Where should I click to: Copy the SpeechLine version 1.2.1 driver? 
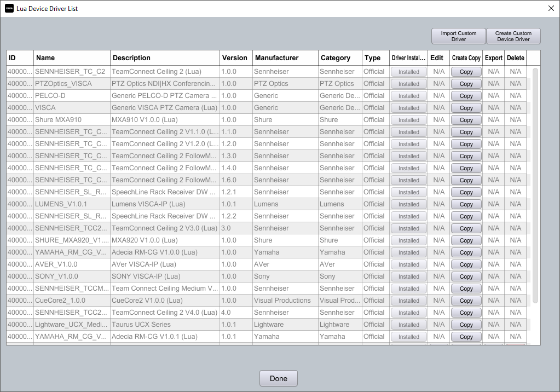(x=466, y=192)
